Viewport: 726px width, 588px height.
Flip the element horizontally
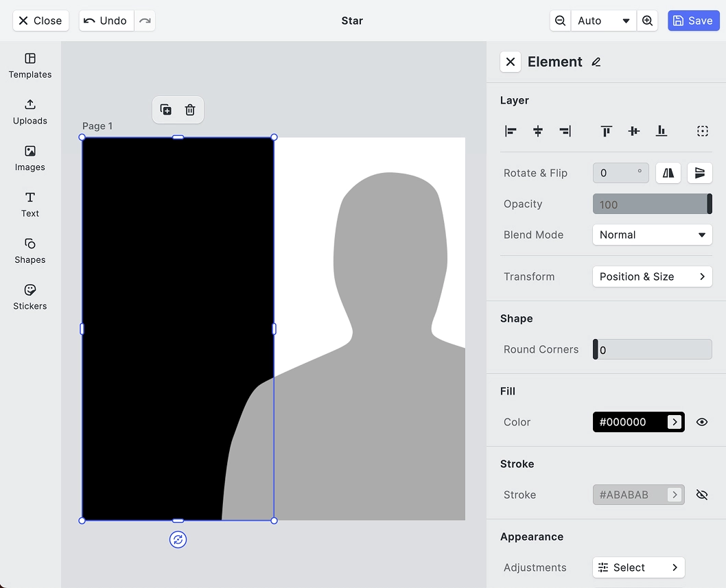[x=668, y=173]
